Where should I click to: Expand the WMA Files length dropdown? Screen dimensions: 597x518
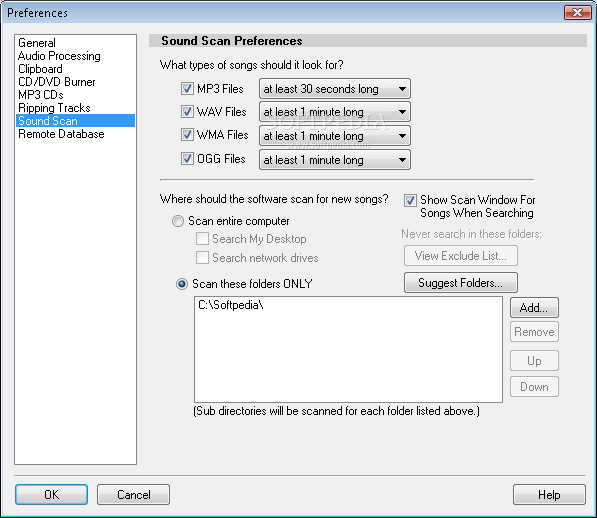[x=335, y=136]
